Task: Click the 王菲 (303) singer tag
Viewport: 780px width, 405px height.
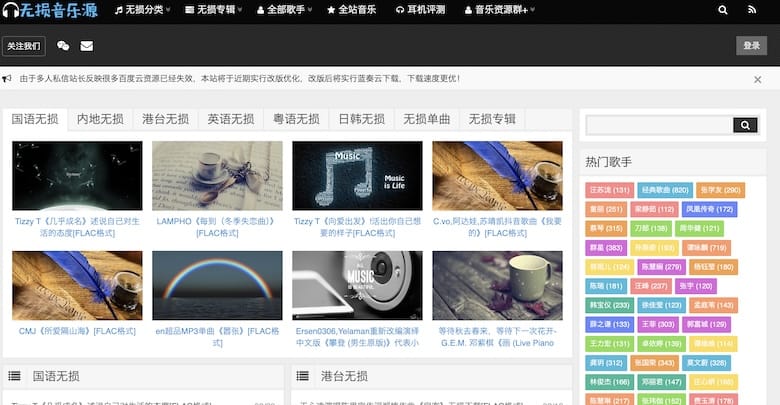Action: click(658, 324)
